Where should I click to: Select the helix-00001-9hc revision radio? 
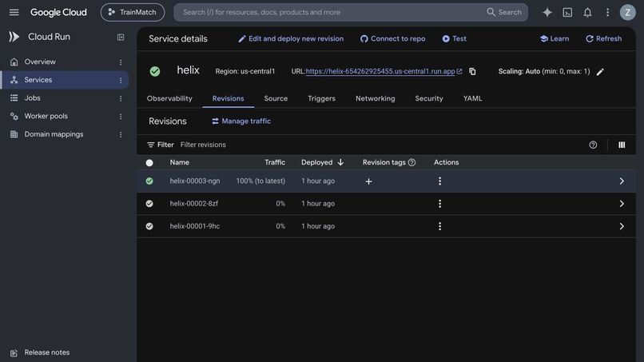149,226
